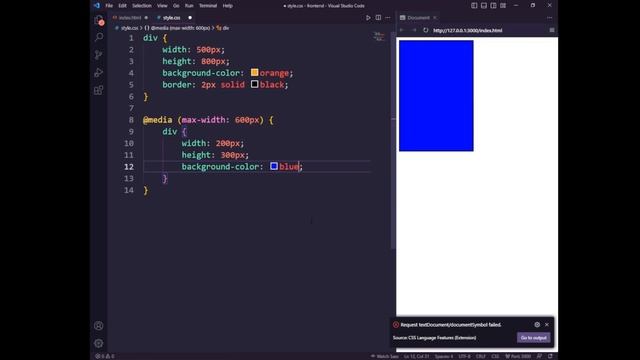
Task: Open the File menu
Action: tap(109, 6)
